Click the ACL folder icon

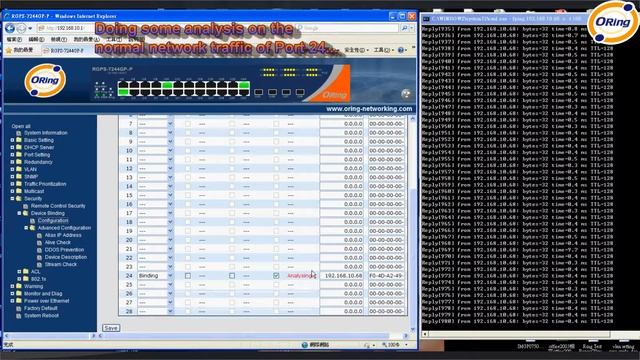pos(25,271)
